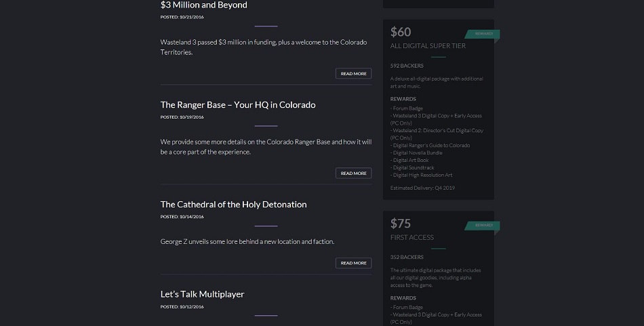
Task: Click Read More under the Ranger Base post
Action: click(x=353, y=174)
